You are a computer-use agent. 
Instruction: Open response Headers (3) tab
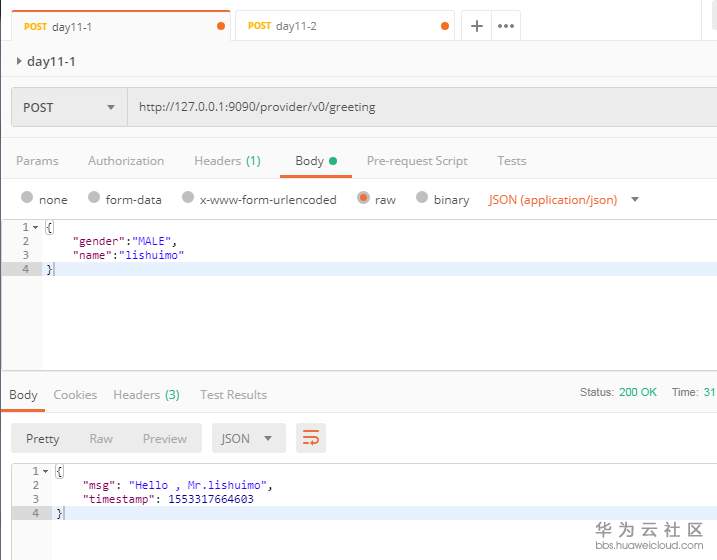[x=146, y=395]
